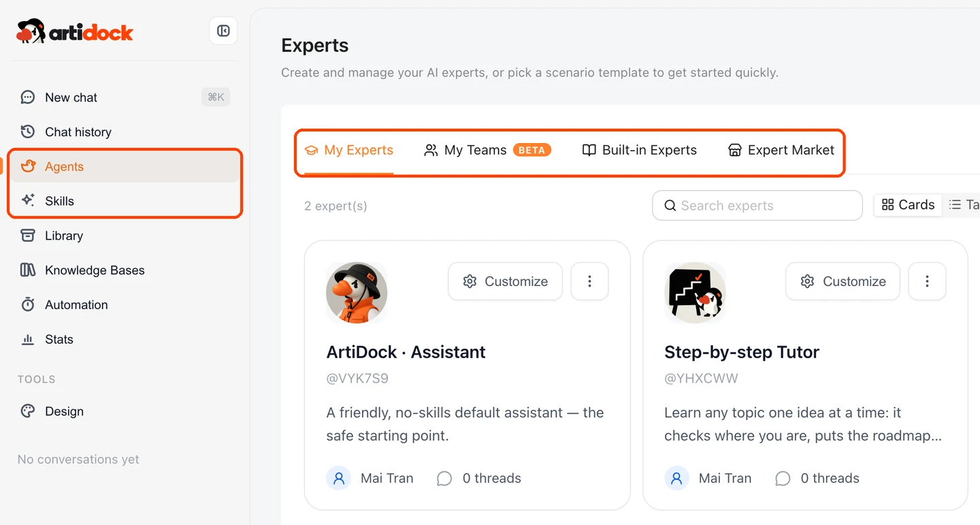Open Knowledge Bases
The image size is (980, 525).
(x=124, y=270)
